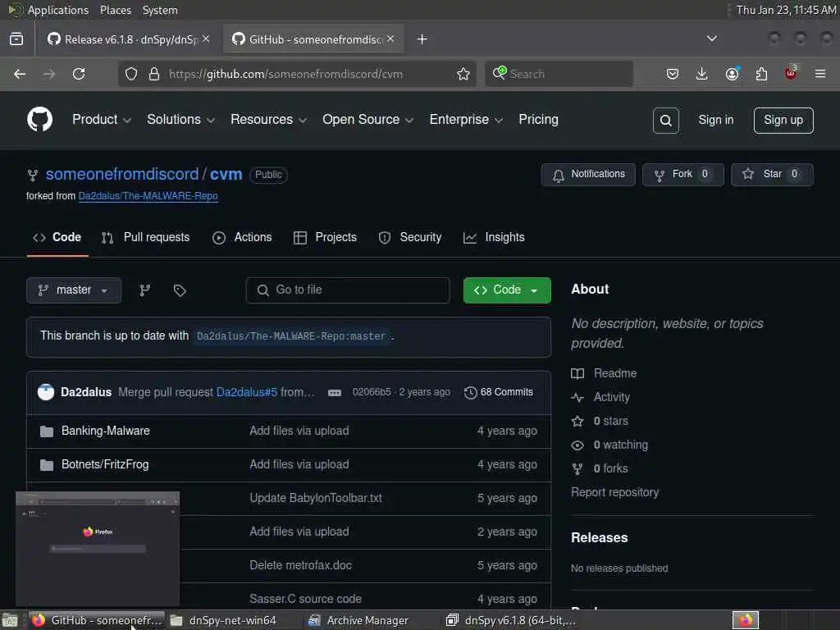The image size is (840, 630).
Task: Expand the Product menu
Action: coord(102,120)
